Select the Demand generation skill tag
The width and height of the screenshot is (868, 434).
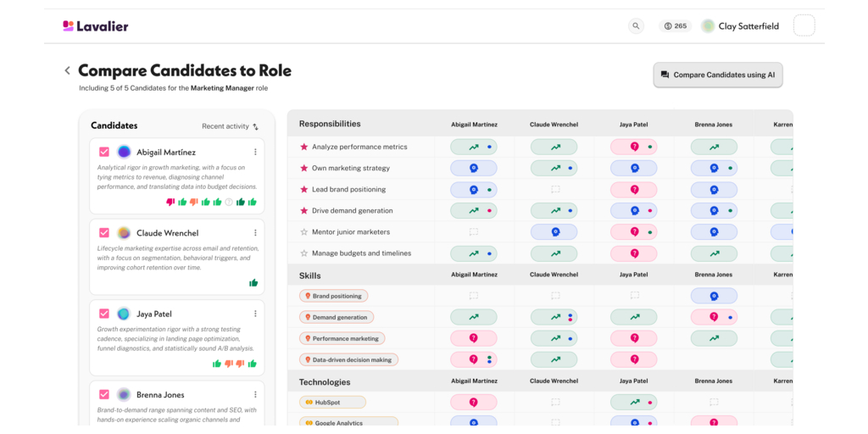tap(337, 317)
